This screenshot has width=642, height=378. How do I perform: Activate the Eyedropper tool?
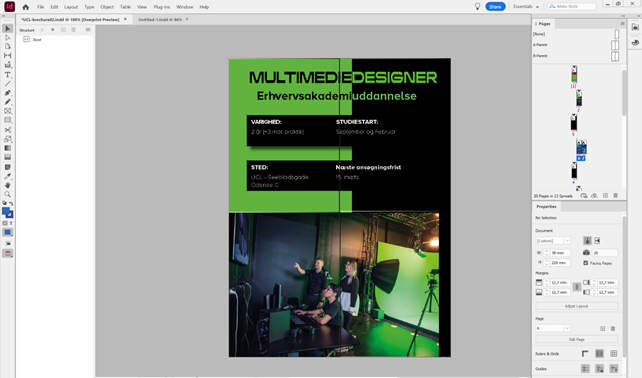[x=7, y=176]
